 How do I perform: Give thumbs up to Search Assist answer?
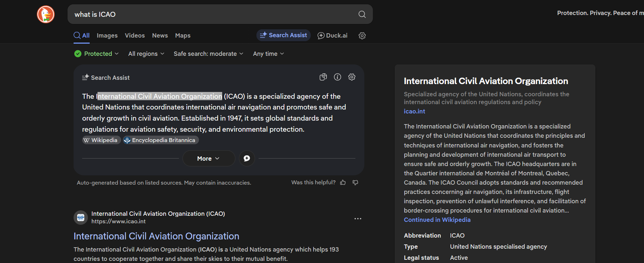343,182
